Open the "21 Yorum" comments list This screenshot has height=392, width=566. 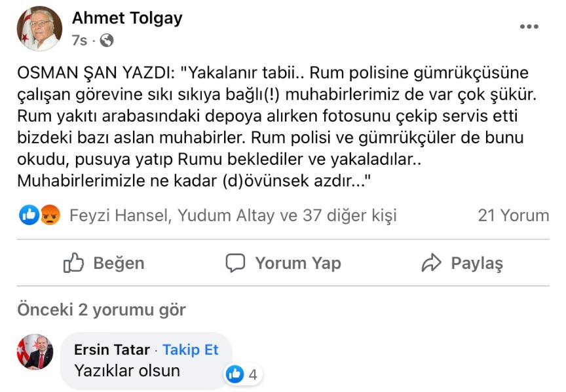(513, 215)
